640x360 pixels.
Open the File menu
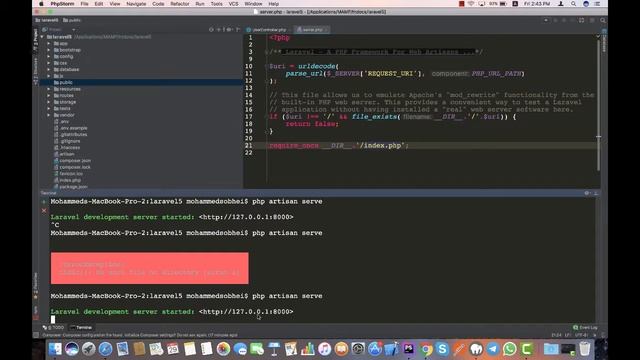click(84, 4)
